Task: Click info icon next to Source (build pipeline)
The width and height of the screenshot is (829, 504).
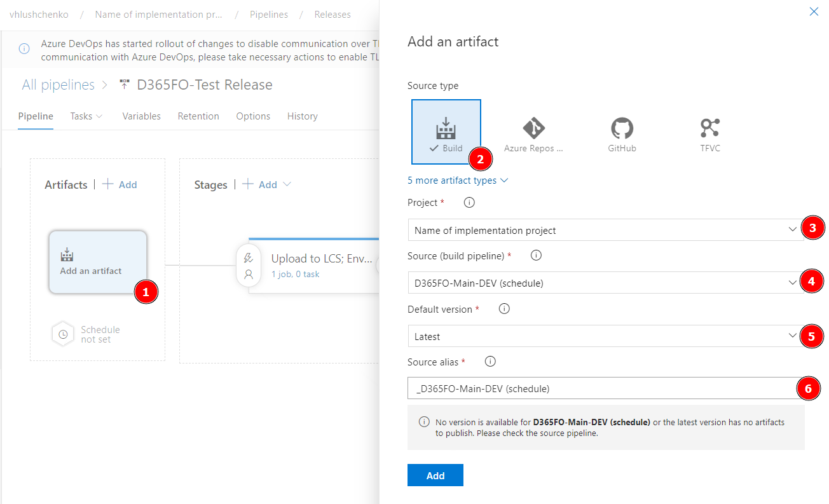Action: coord(536,255)
